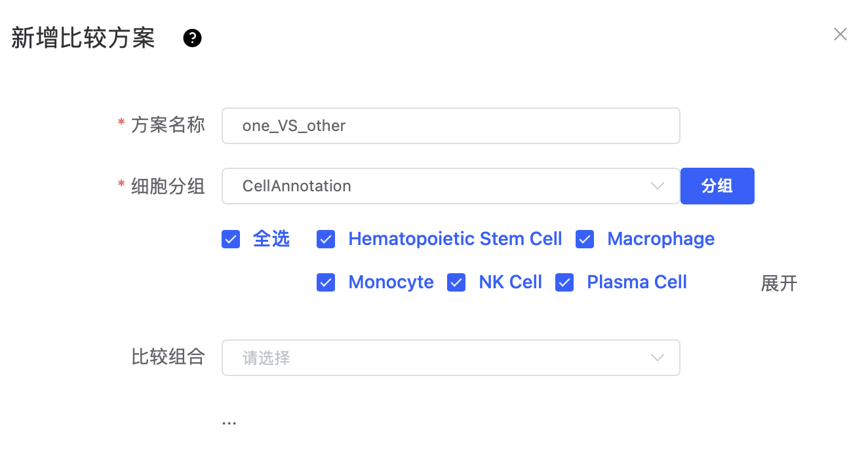Open the 细胞分组 CellAnnotation dropdown

(451, 186)
